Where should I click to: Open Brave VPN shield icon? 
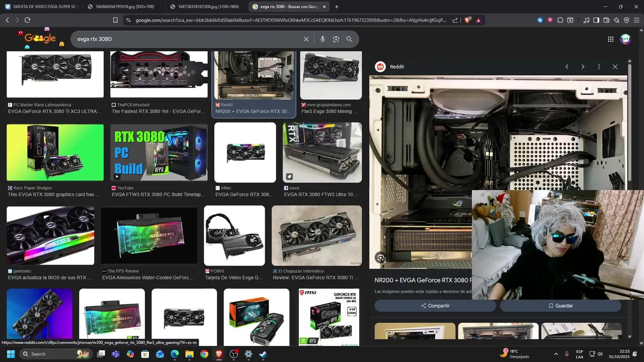point(626,20)
